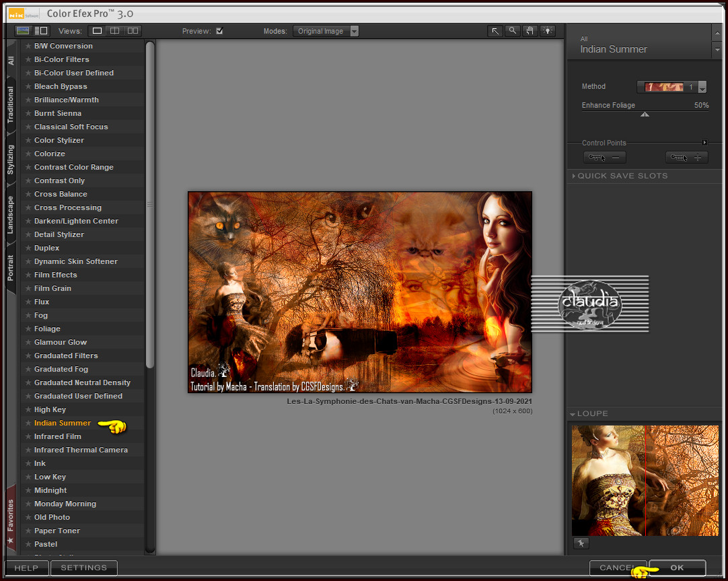The image size is (728, 581).
Task: Star the Indian Summer filter as favorite
Action: tap(28, 423)
